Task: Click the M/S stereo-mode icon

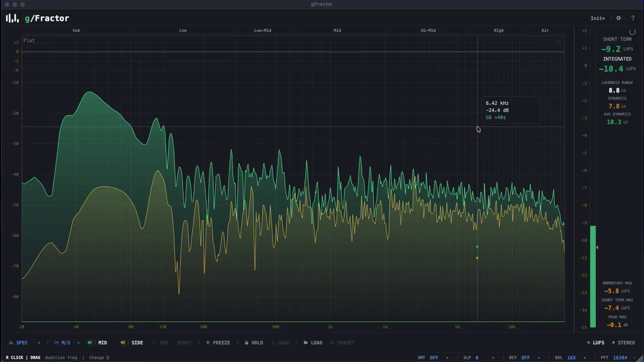Action: tap(56, 343)
